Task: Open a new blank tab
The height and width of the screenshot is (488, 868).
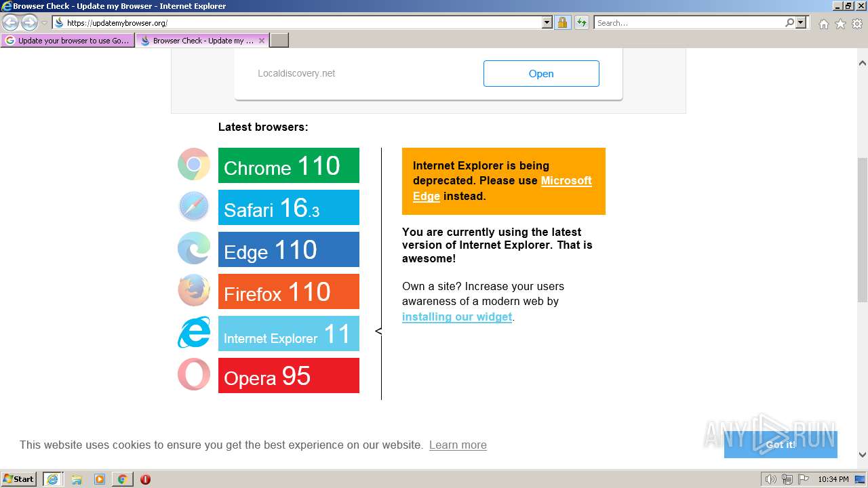Action: pyautogui.click(x=279, y=41)
